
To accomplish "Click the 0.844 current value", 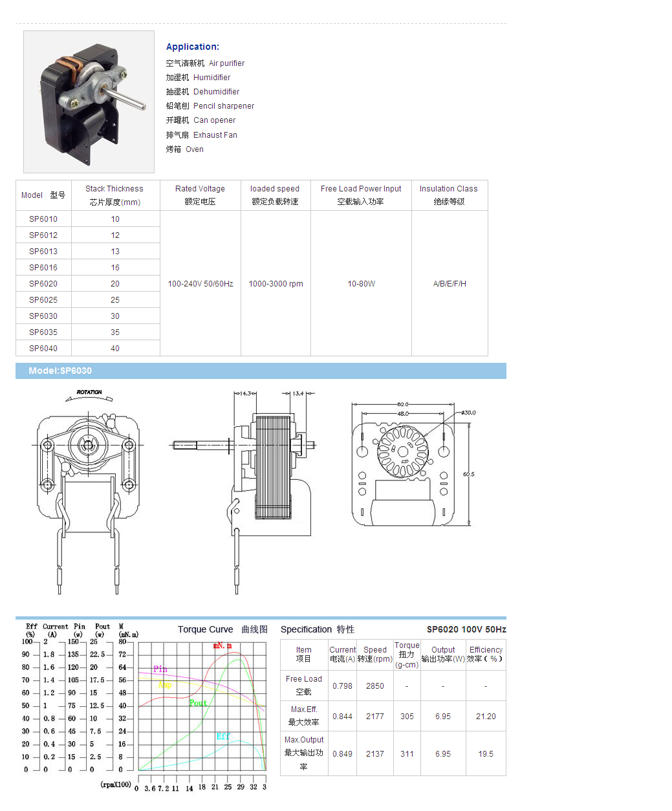I will 342,717.
